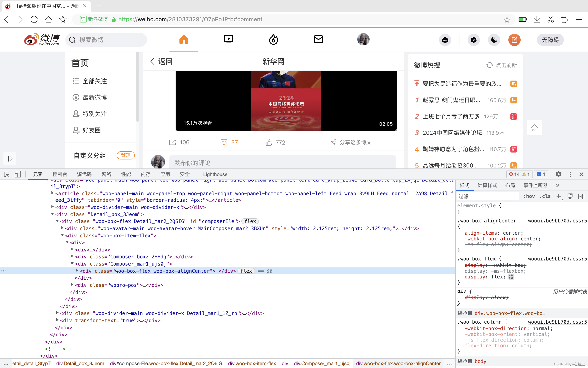Switch to the 网络 DevTools tab
Viewport: 588px width, 368px height.
pos(106,174)
